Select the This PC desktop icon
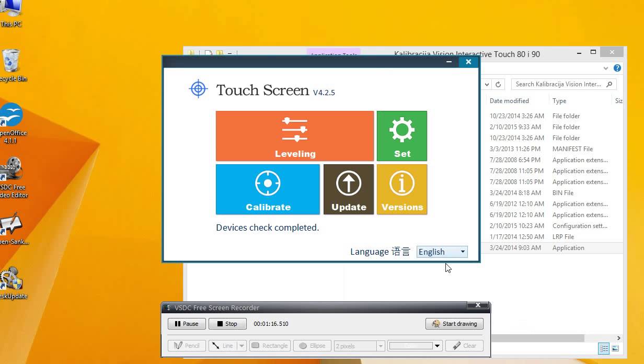This screenshot has height=364, width=644. click(x=11, y=13)
